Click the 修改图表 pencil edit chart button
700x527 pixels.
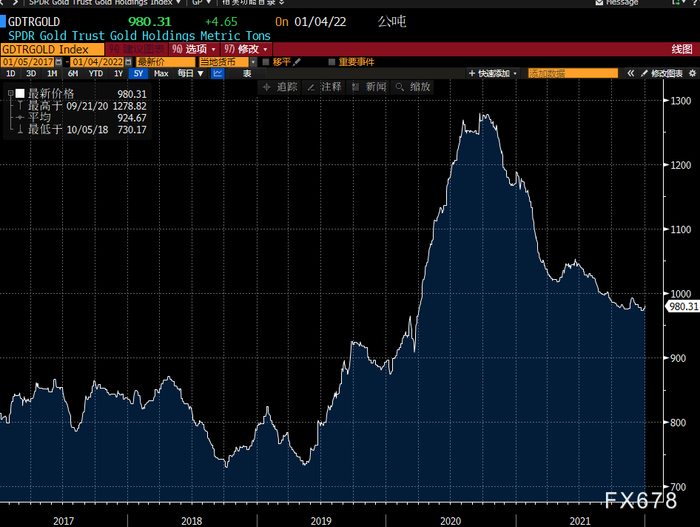[x=662, y=73]
